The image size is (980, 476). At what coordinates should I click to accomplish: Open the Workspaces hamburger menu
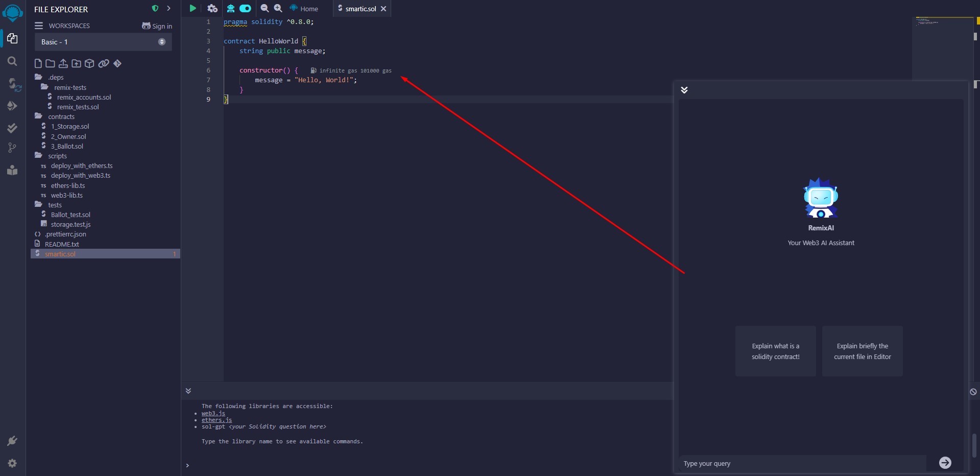(x=39, y=26)
